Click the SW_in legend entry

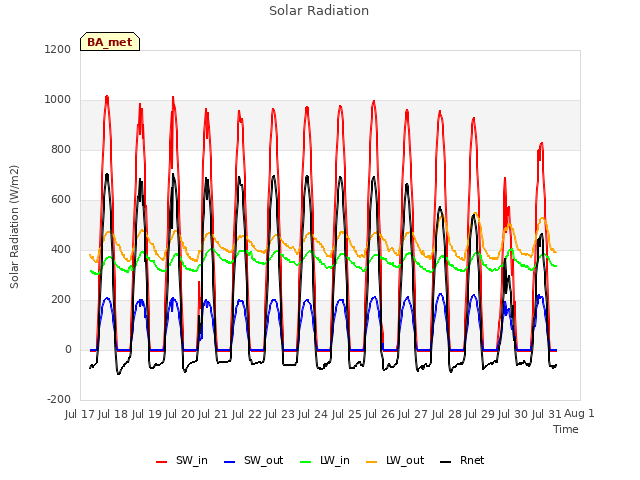[x=182, y=461]
